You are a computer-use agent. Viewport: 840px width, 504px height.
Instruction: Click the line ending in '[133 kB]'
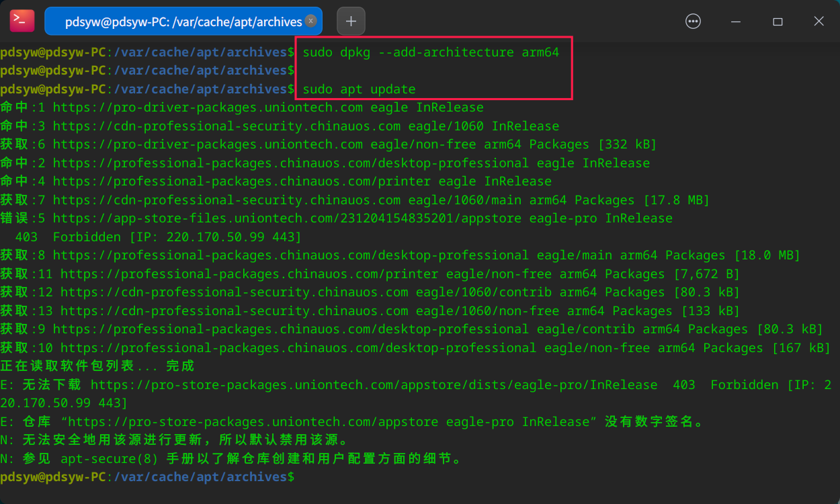[x=370, y=311]
